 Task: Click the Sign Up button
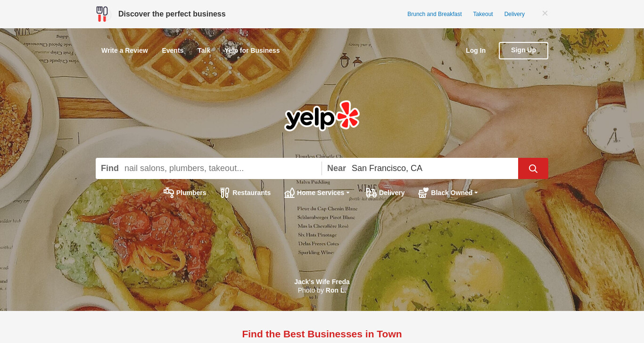pos(523,50)
